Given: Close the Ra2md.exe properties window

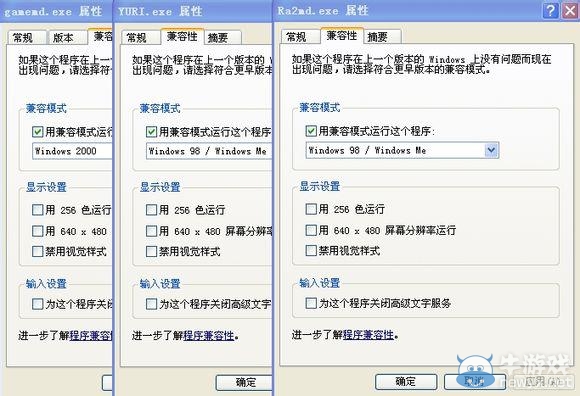Looking at the screenshot, I should (x=570, y=10).
